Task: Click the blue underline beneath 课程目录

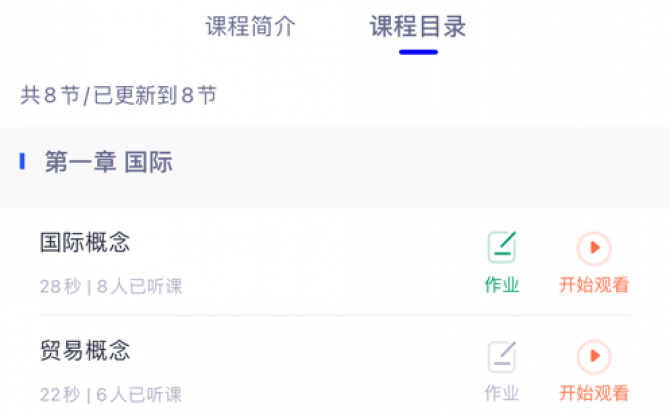Action: click(x=418, y=52)
